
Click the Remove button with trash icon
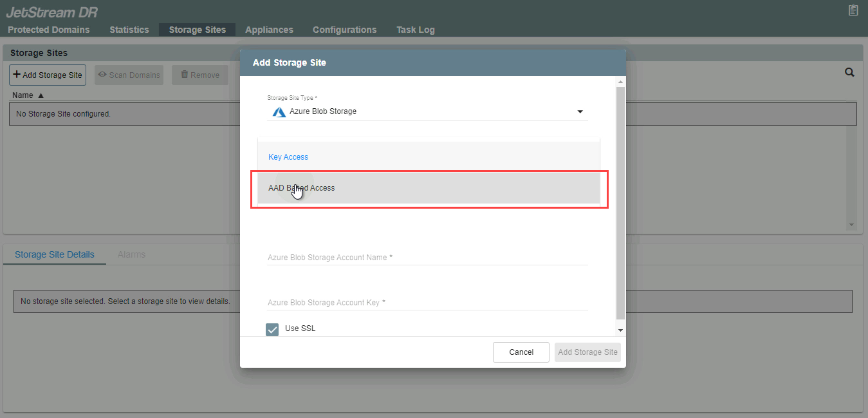pos(199,75)
